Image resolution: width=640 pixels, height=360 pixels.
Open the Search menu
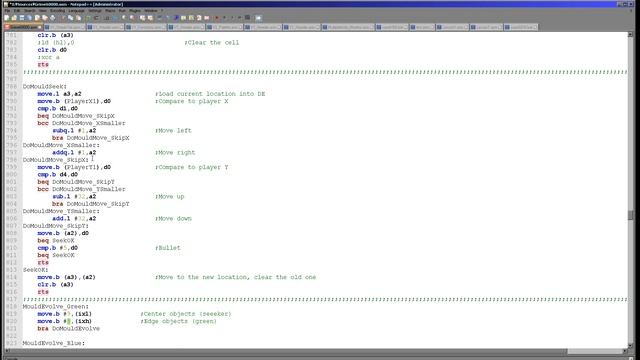(30, 11)
